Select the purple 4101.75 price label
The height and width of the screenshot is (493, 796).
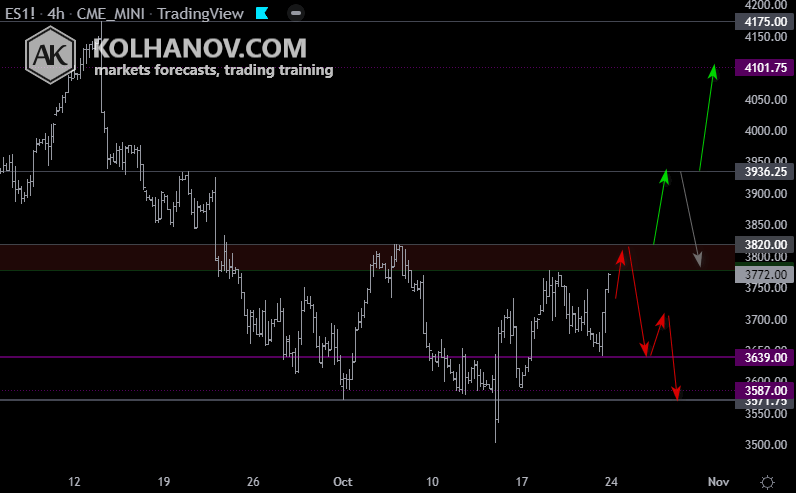[x=765, y=68]
